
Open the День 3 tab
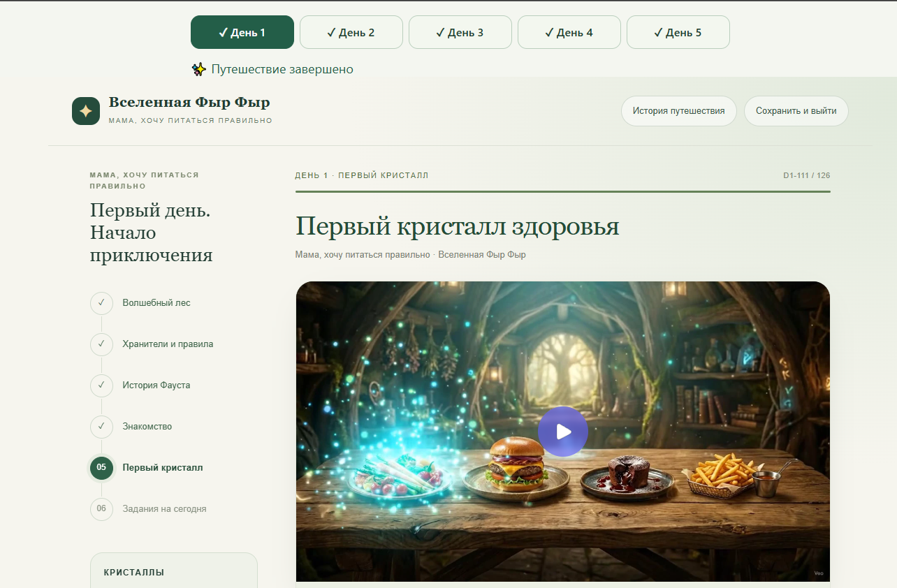(x=460, y=32)
